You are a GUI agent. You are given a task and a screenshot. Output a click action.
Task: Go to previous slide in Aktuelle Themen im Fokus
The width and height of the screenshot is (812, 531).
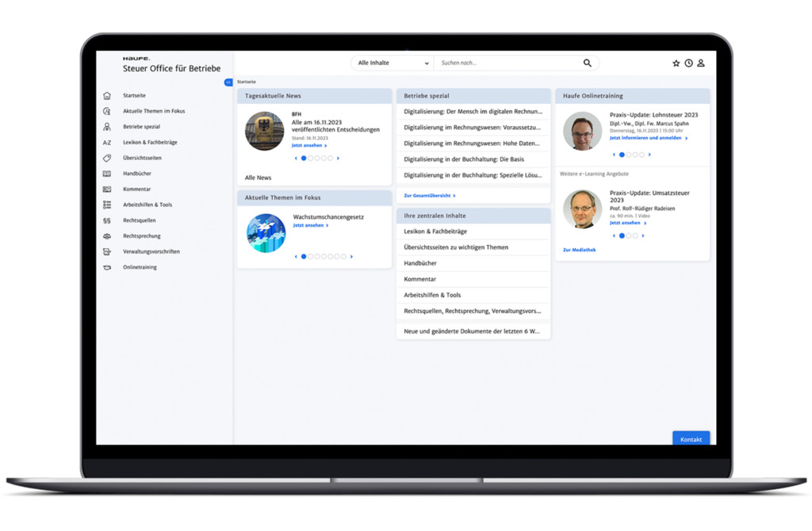click(x=296, y=257)
